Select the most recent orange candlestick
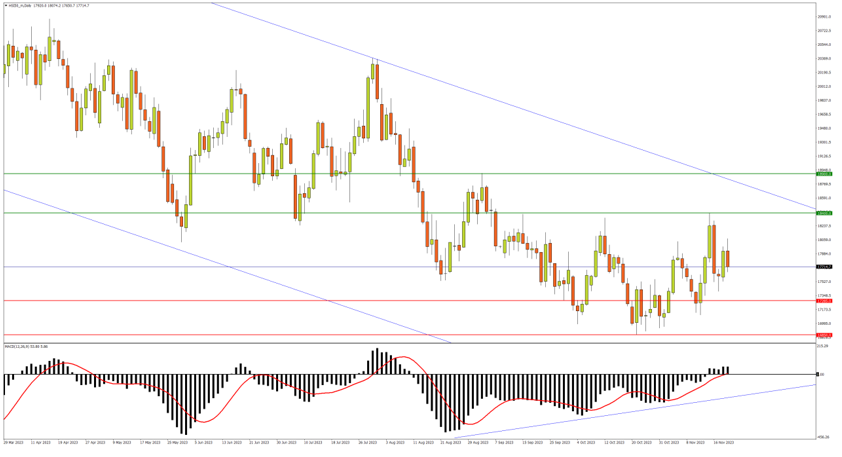The height and width of the screenshot is (457, 842). 728,259
